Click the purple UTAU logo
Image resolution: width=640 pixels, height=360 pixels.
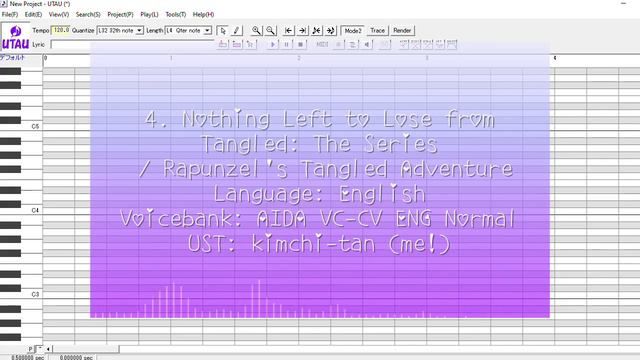[16, 37]
